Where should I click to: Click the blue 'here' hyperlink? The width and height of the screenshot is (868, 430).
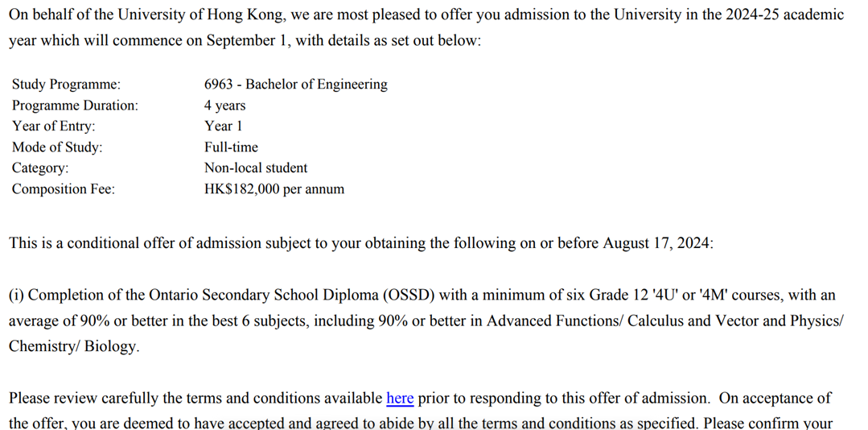(x=400, y=398)
